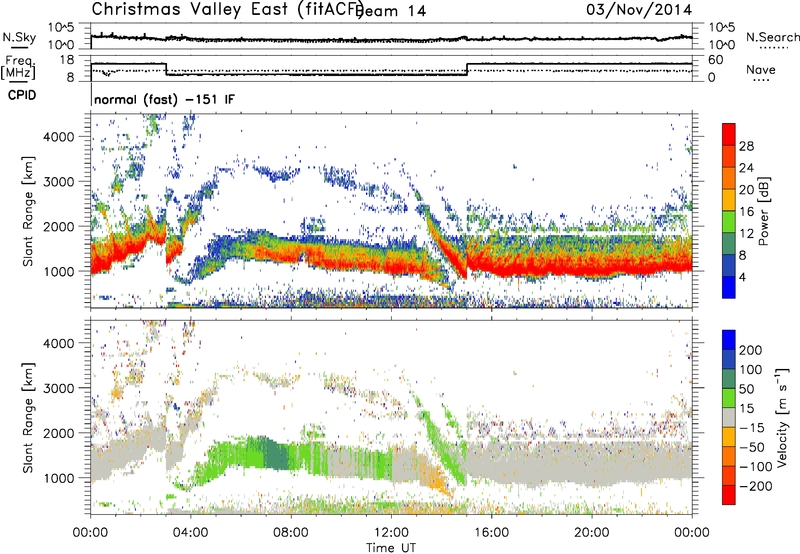The image size is (800, 554).
Task: Click '3000' on the Velocity panel axis
Action: (58, 388)
